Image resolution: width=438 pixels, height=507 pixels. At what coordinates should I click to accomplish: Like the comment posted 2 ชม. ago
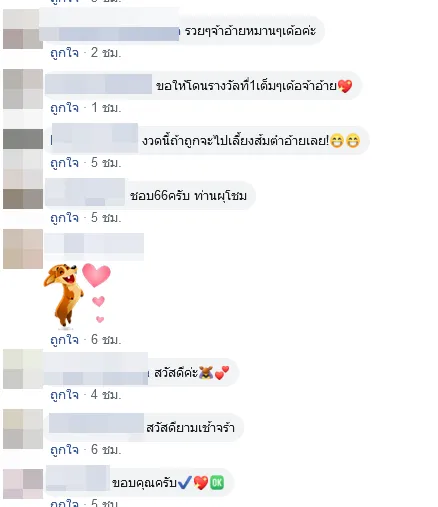64,53
